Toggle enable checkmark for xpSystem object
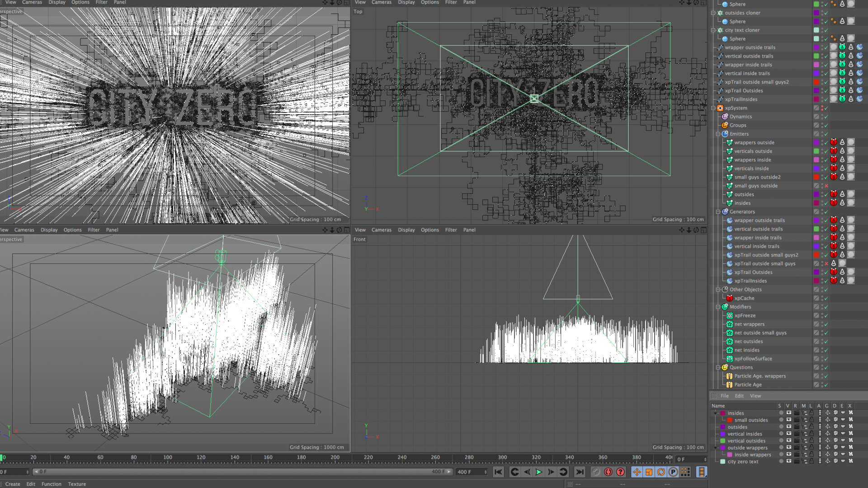Screen dimensions: 868x488 [826, 108]
